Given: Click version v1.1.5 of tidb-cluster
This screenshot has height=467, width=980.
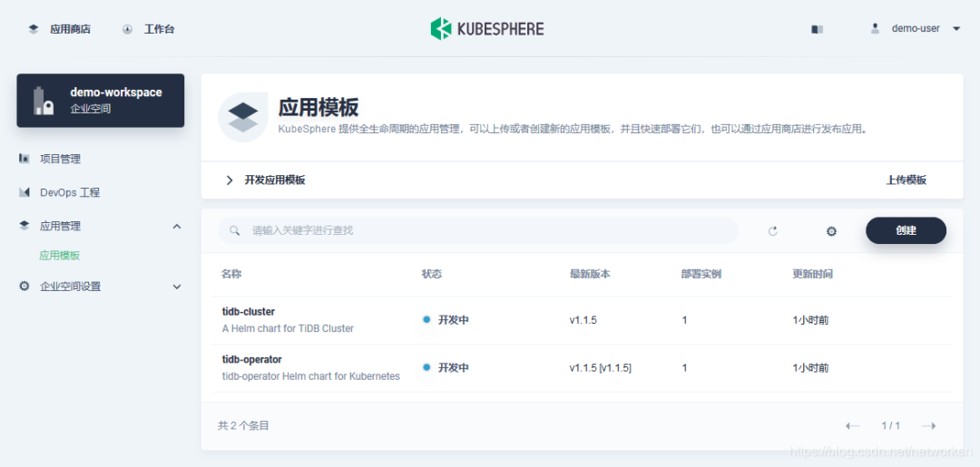Looking at the screenshot, I should pos(583,320).
